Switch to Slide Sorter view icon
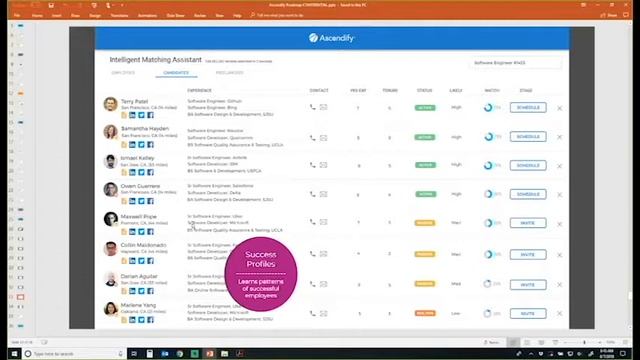Screen dimensions: 640x360 click(x=527, y=342)
